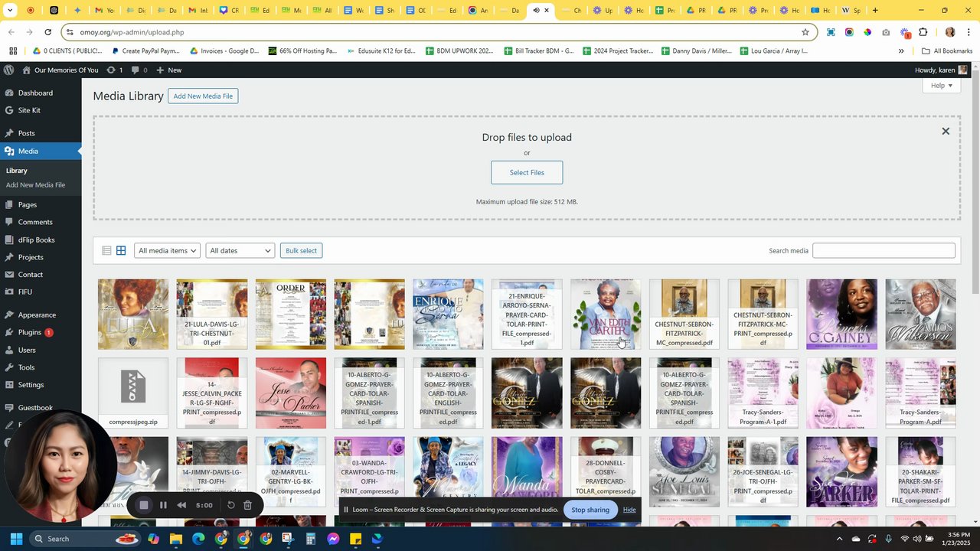The height and width of the screenshot is (551, 980).
Task: Open Our Memories Of You site link
Action: click(x=60, y=70)
